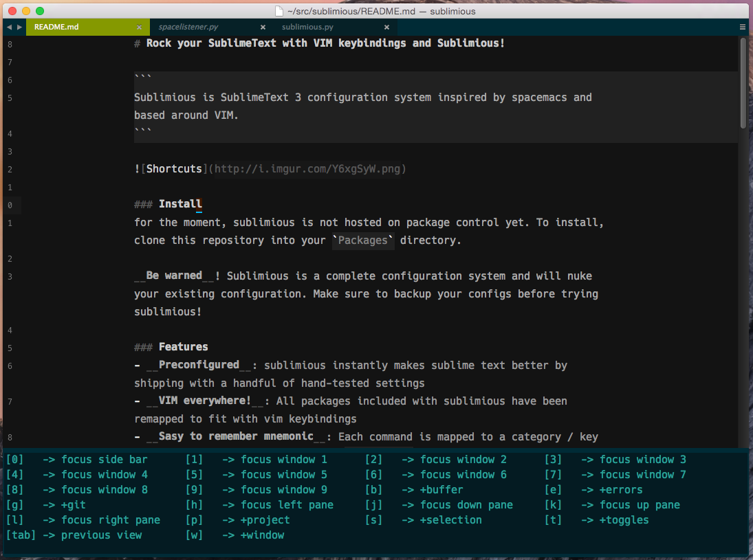753x560 pixels.
Task: Close the README.md tab
Action: (140, 27)
